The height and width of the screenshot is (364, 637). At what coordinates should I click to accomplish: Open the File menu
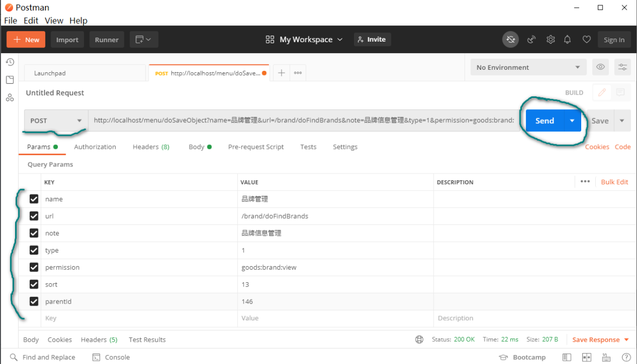pos(10,21)
